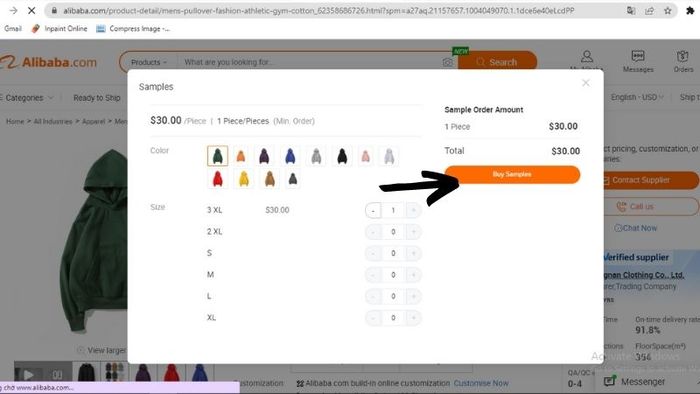Select the purple hoodie color swatch
This screenshot has width=700, height=394.
[264, 156]
